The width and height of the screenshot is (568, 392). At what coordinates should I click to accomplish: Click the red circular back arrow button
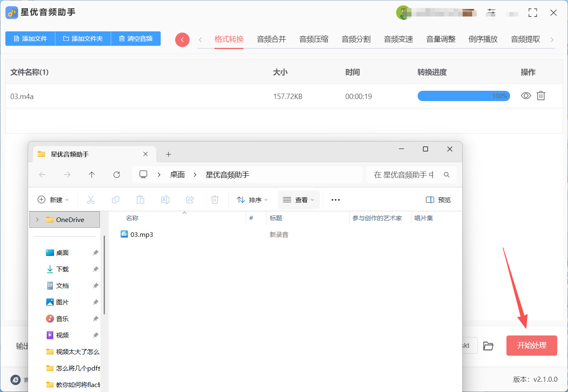182,40
